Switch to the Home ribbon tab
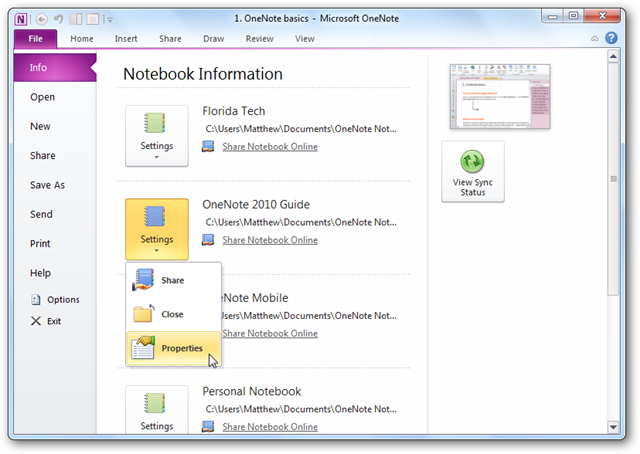The width and height of the screenshot is (640, 454). pyautogui.click(x=82, y=39)
